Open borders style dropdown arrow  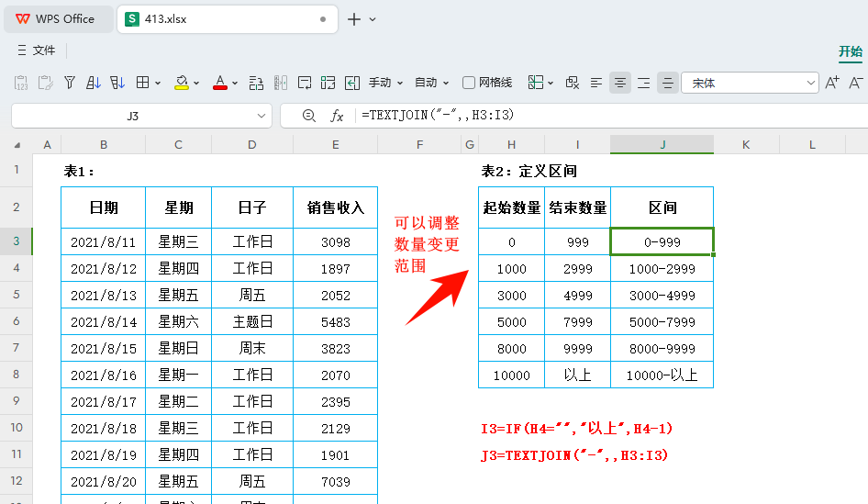click(158, 83)
